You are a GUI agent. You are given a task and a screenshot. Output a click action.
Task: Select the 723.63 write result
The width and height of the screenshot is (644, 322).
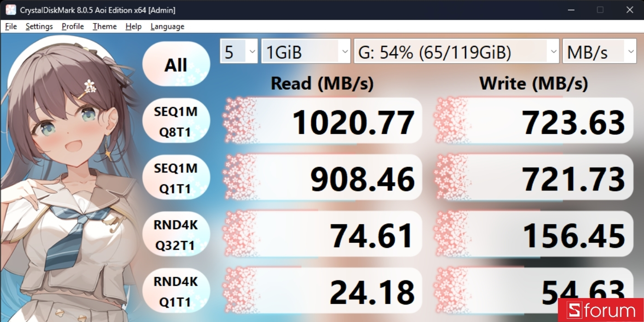point(534,121)
